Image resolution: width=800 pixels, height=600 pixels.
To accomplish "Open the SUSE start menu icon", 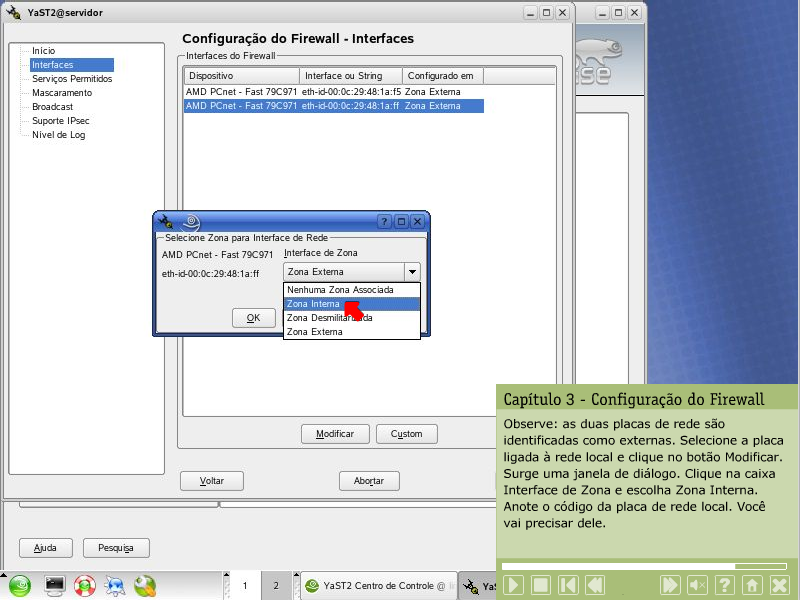I will [20, 585].
